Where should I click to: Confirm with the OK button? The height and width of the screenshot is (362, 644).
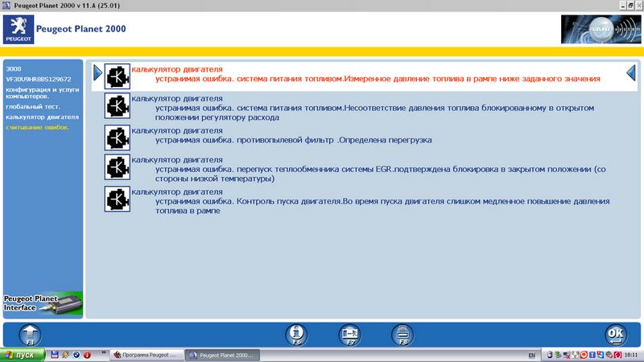(615, 334)
